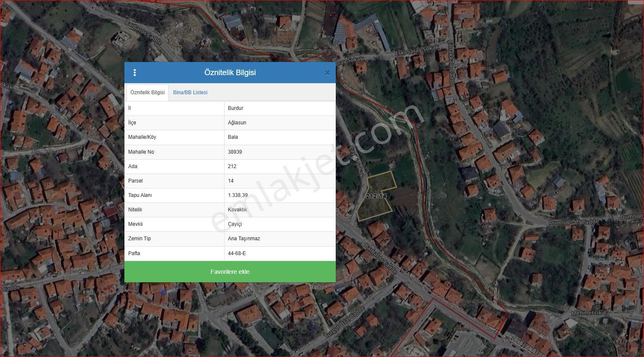Click the Mahalle No value 38939
Image resolution: width=644 pixels, height=357 pixels.
point(235,152)
